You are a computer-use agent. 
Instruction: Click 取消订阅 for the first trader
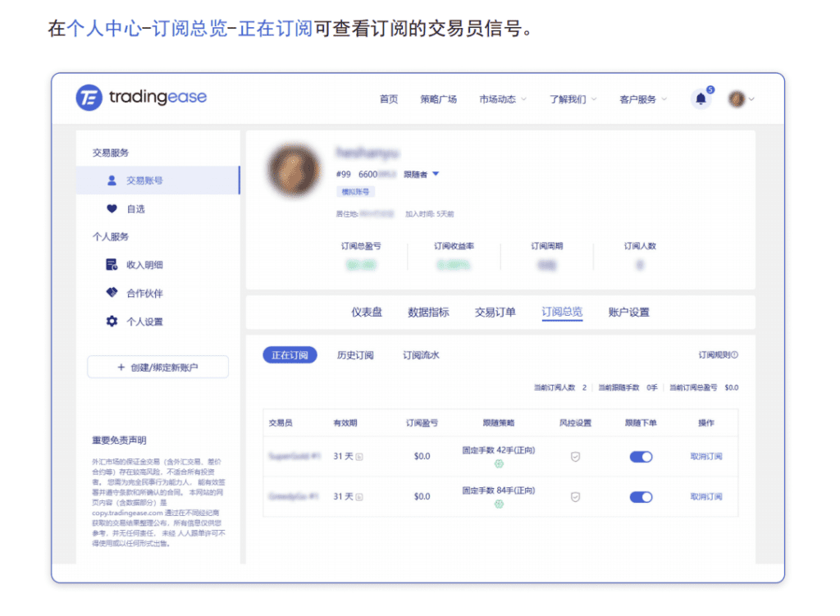click(x=705, y=457)
